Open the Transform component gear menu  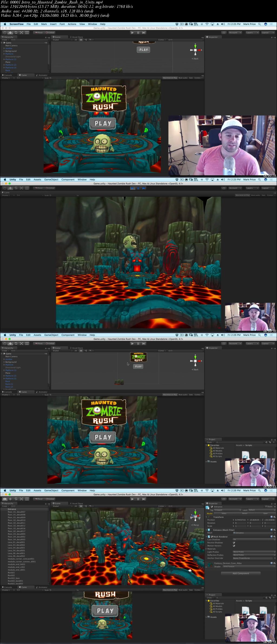pos(274,517)
